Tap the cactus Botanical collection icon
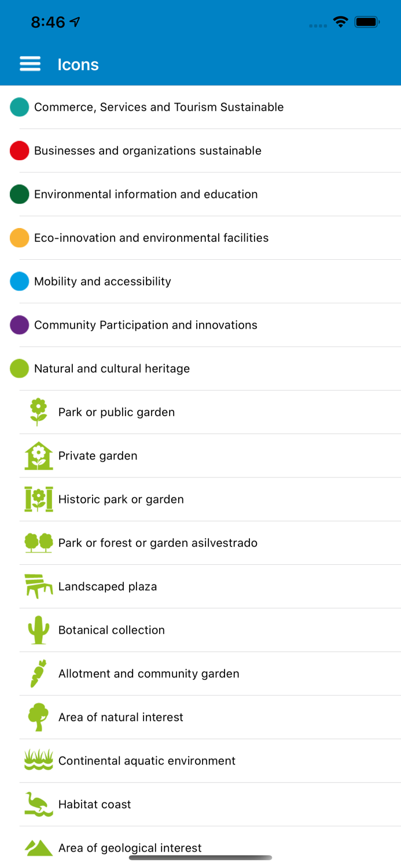The image size is (401, 868). 38,630
